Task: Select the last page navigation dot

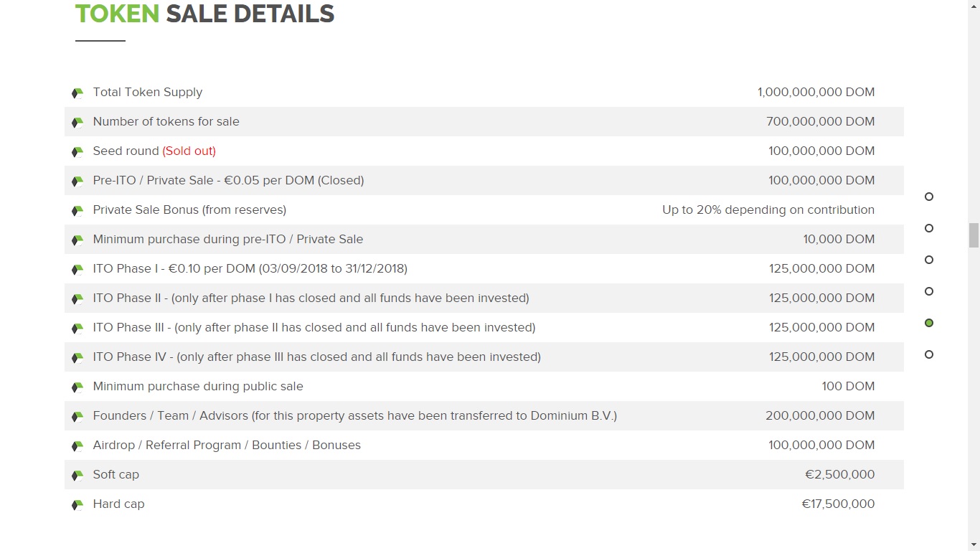Action: [x=929, y=354]
